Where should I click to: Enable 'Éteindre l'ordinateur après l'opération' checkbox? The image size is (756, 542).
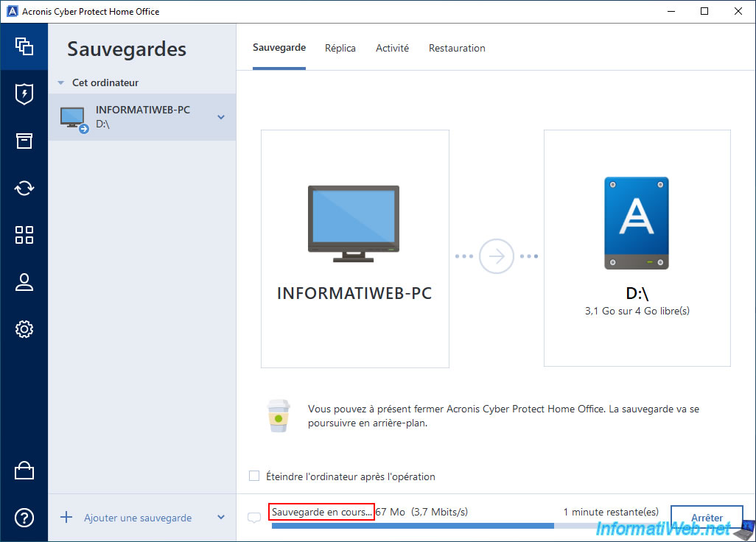tap(254, 476)
